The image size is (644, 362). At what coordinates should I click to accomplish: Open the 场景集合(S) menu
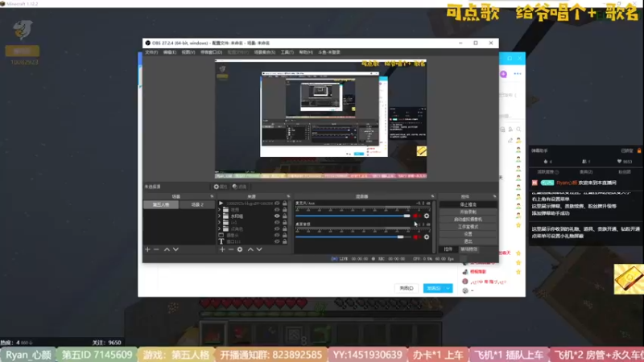265,52
